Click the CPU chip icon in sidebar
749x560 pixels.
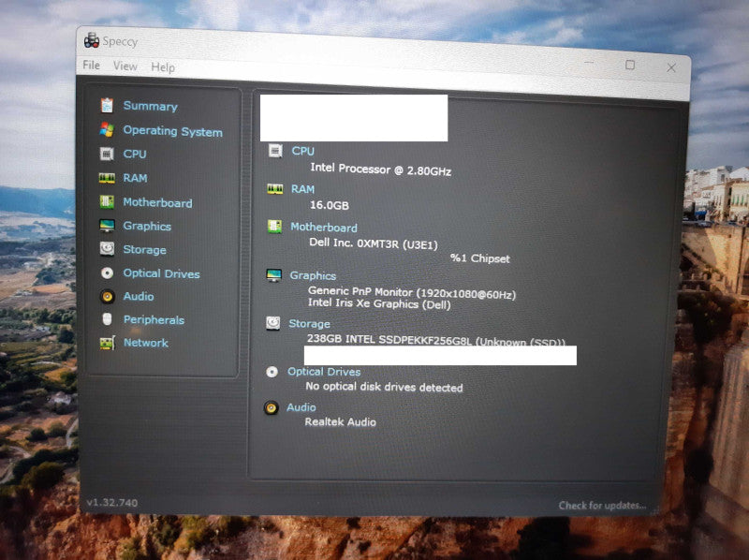coord(107,154)
